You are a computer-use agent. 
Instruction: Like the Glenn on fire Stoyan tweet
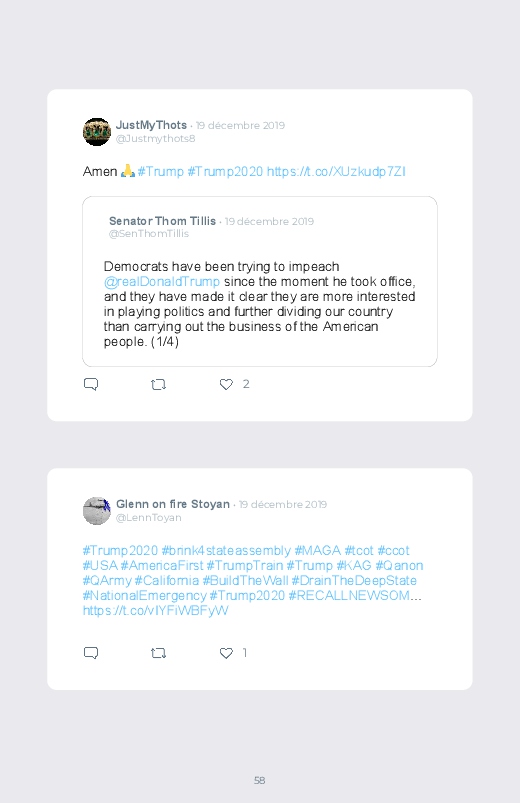pos(226,653)
